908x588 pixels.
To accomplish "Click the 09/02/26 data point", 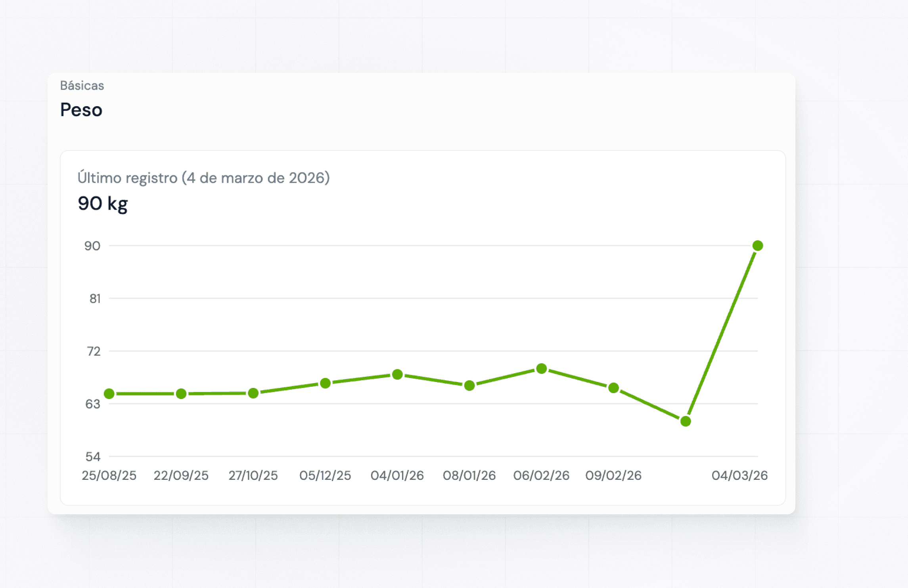I will (x=614, y=388).
